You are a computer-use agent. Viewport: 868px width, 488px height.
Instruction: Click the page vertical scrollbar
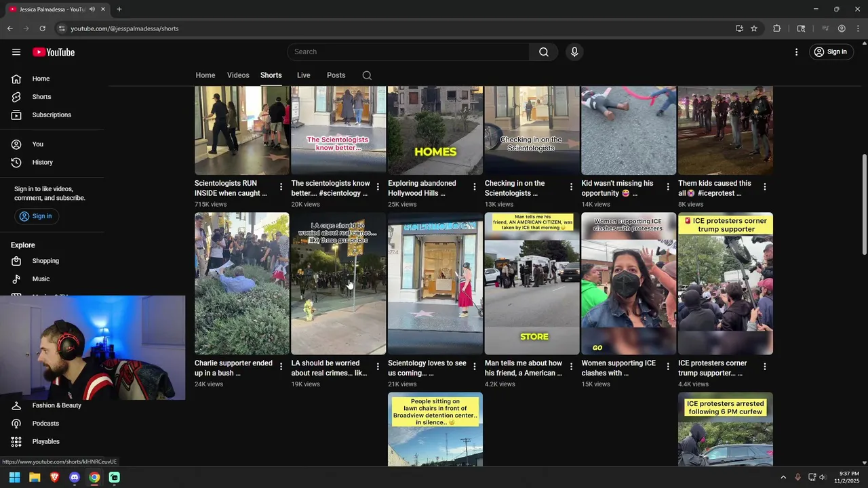(x=864, y=205)
